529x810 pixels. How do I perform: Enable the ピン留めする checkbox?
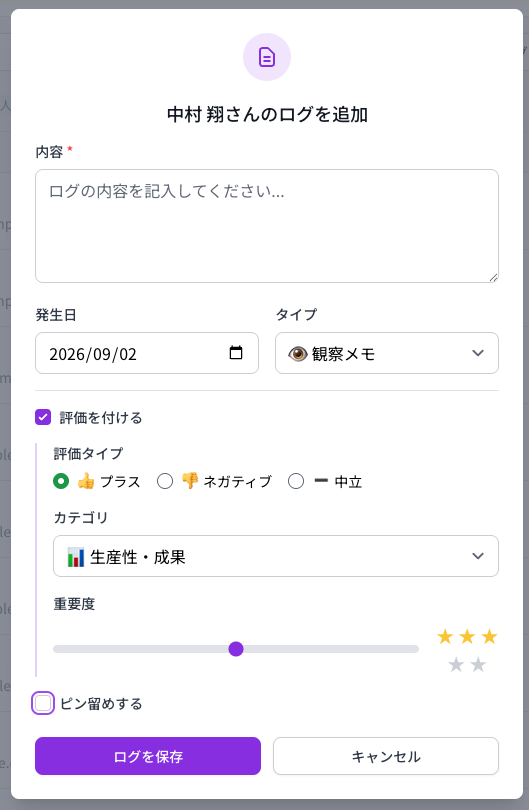[x=43, y=703]
